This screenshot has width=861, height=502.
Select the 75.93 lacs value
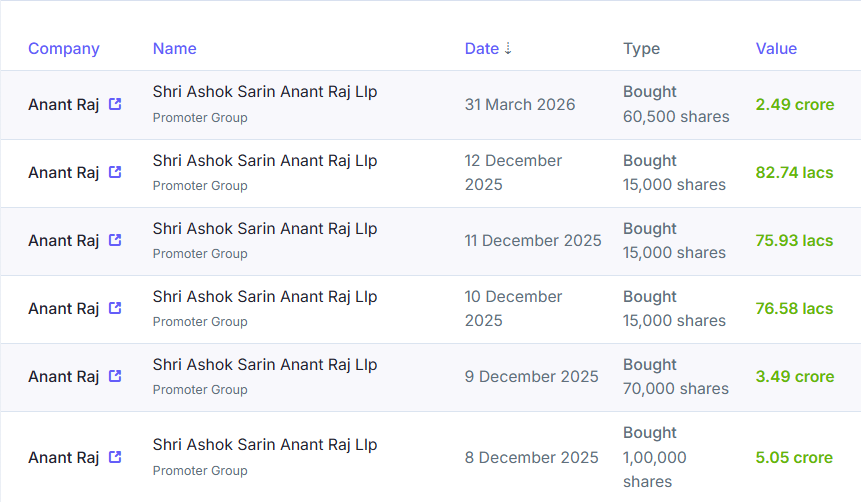tap(794, 241)
